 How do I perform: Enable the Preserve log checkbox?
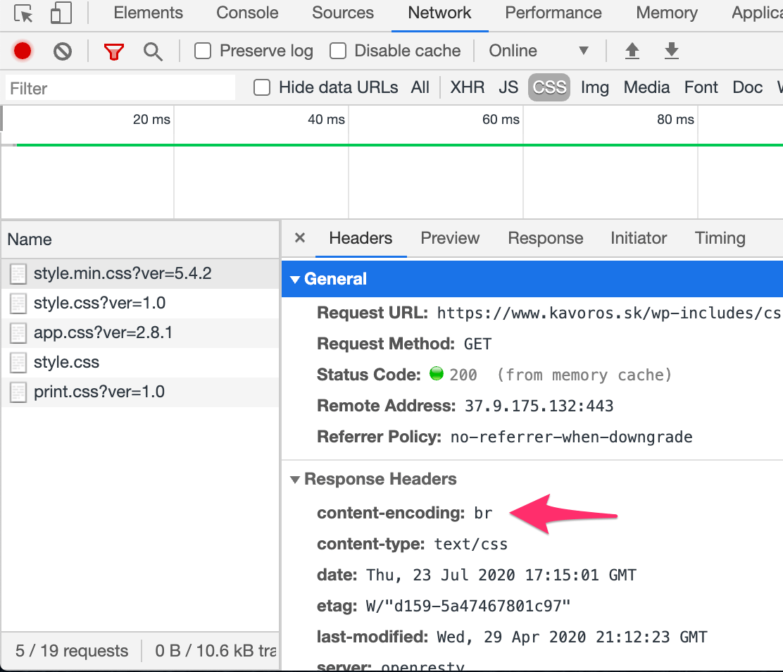pyautogui.click(x=203, y=51)
